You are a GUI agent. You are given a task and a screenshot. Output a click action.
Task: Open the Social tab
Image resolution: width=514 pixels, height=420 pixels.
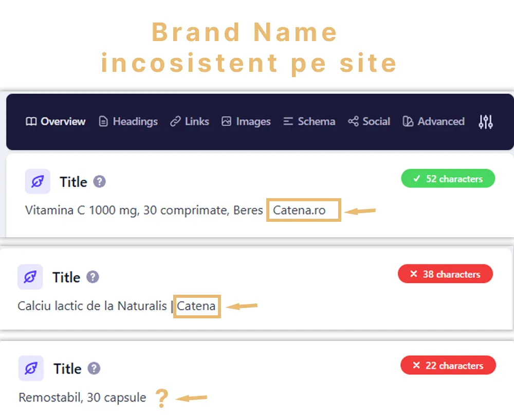coord(369,122)
